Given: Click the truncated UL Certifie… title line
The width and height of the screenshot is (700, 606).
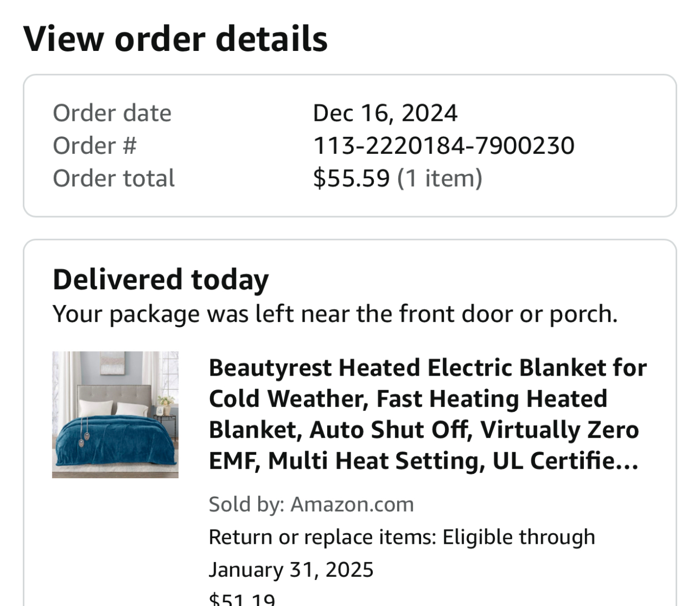Looking at the screenshot, I should coord(423,461).
